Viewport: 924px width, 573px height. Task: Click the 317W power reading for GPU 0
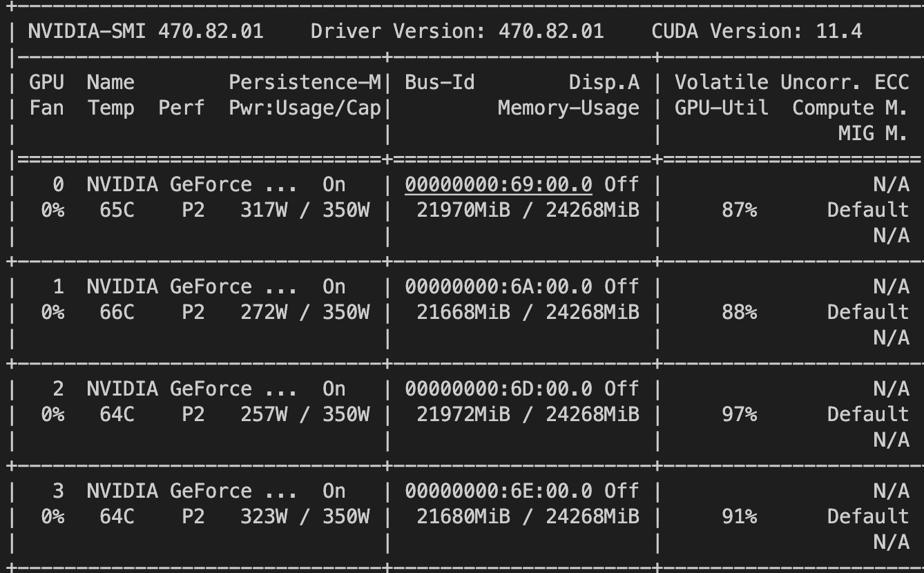point(264,210)
